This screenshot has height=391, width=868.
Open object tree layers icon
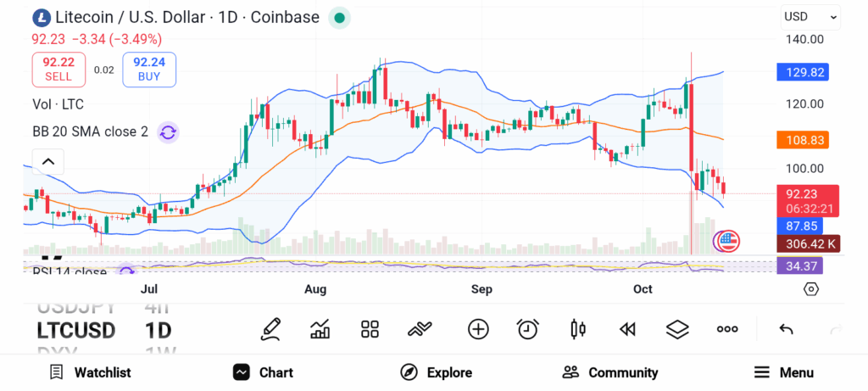(677, 329)
